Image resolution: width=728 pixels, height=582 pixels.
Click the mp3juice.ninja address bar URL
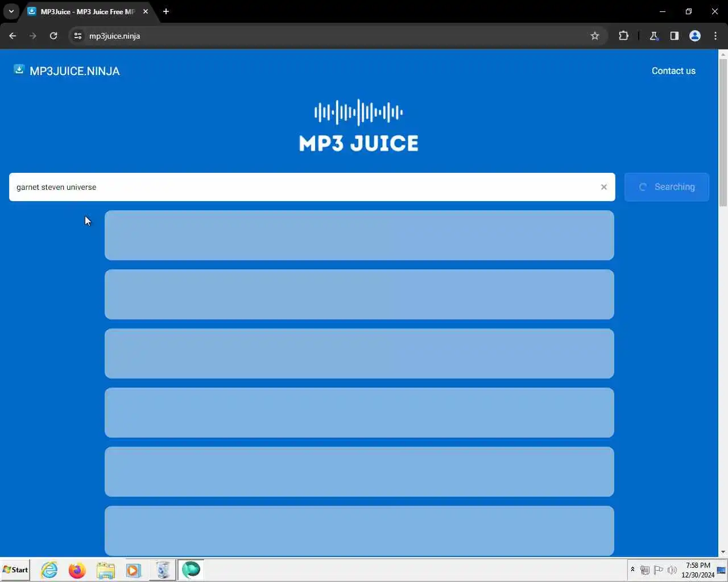114,36
